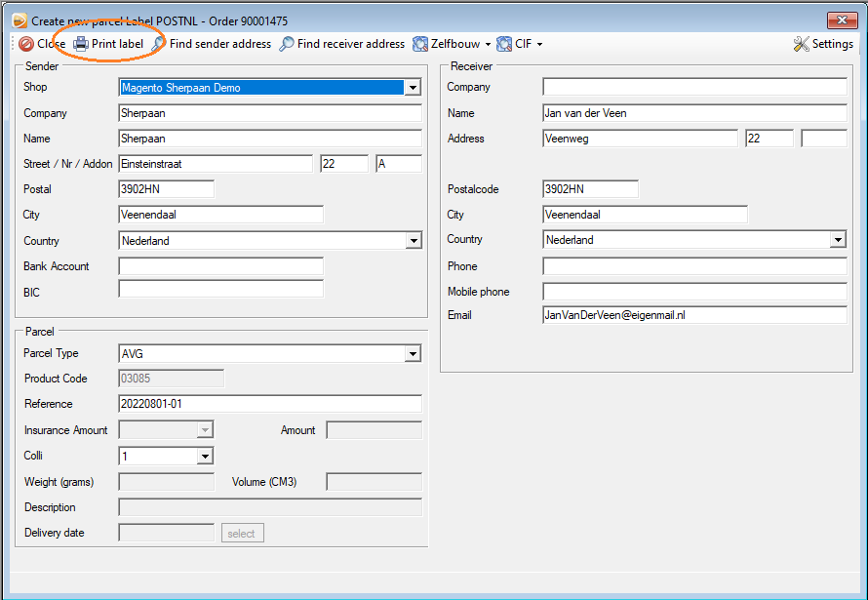Open the Parcel Type dropdown
This screenshot has width=868, height=600.
click(413, 354)
